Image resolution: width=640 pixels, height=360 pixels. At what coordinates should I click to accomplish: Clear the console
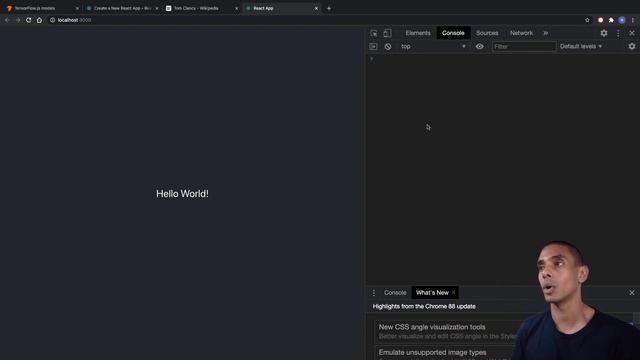point(388,47)
